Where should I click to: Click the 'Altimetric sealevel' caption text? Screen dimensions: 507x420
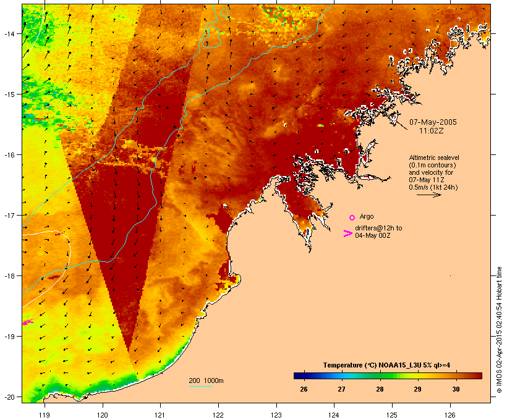(434, 157)
